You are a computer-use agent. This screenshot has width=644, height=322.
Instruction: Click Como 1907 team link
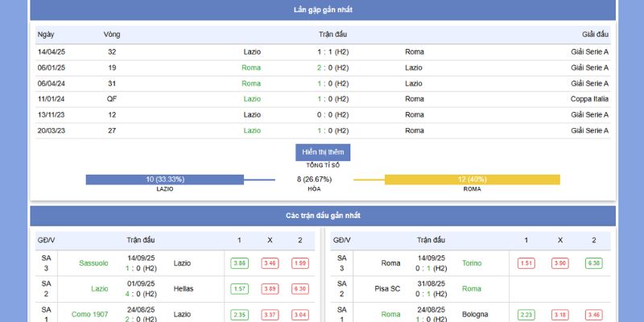(x=89, y=314)
